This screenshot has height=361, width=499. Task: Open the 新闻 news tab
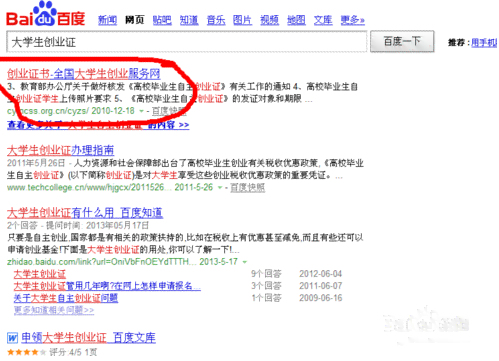(107, 20)
